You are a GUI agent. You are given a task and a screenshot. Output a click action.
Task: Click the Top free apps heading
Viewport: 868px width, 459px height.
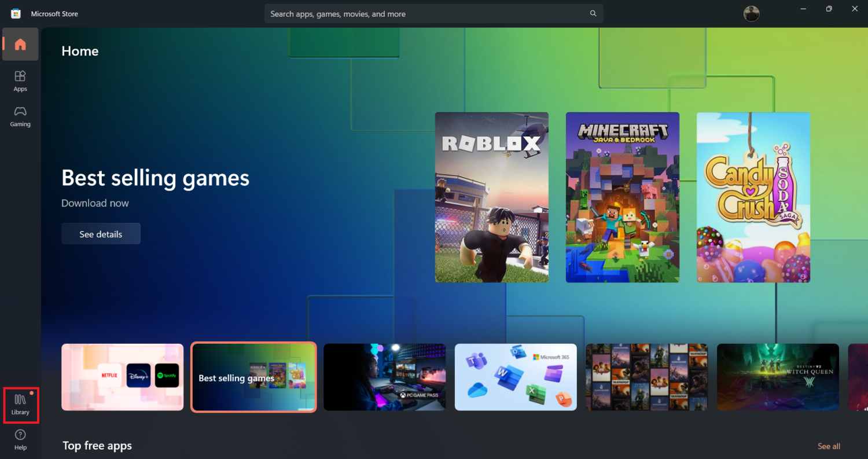tap(97, 446)
